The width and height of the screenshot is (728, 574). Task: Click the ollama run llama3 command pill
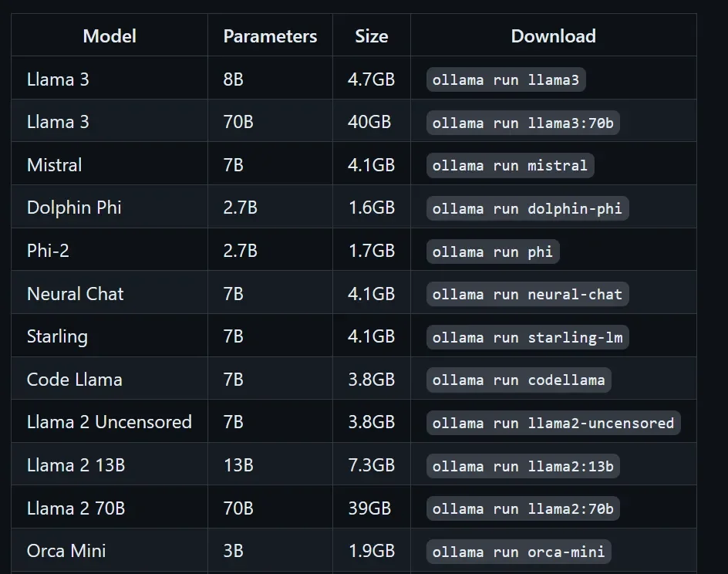(506, 79)
